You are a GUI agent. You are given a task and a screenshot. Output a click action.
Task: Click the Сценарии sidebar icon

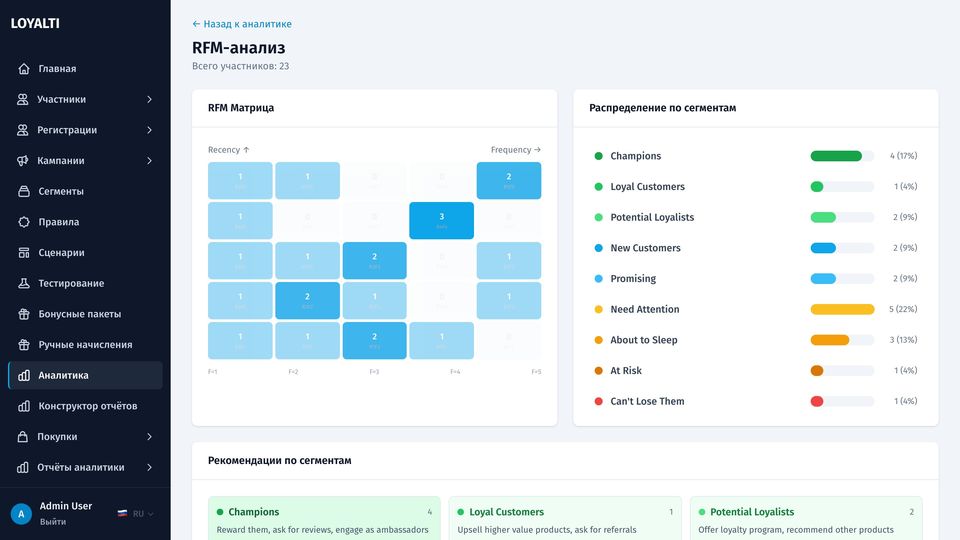(x=24, y=252)
